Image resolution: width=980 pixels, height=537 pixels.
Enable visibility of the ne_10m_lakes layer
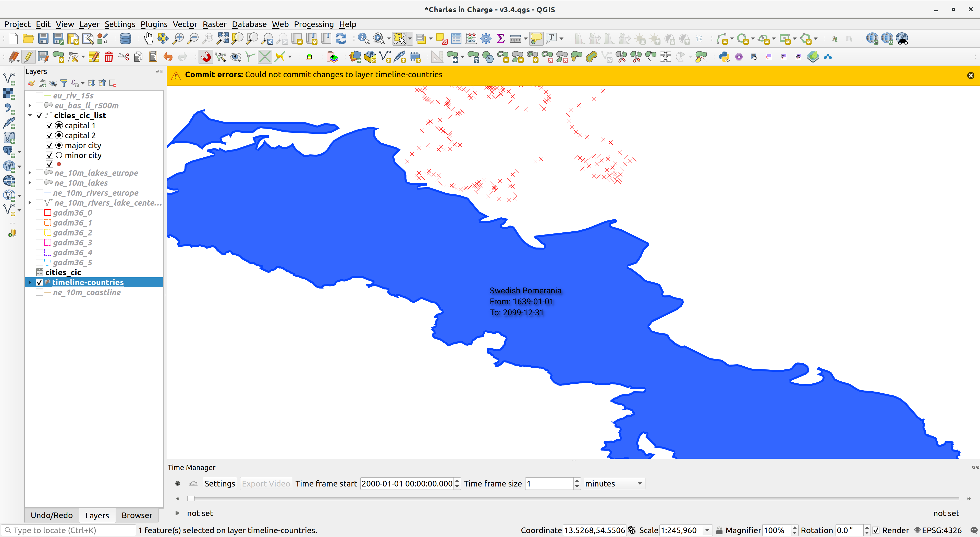(x=40, y=183)
